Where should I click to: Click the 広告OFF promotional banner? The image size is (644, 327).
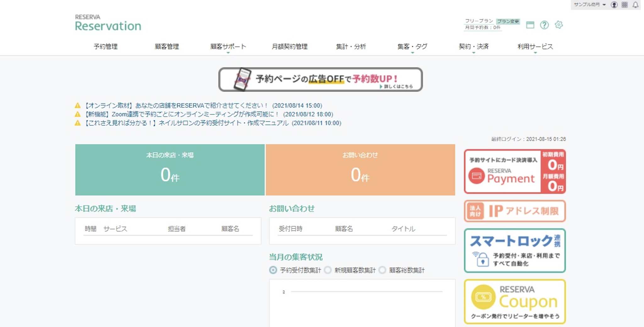click(x=320, y=80)
